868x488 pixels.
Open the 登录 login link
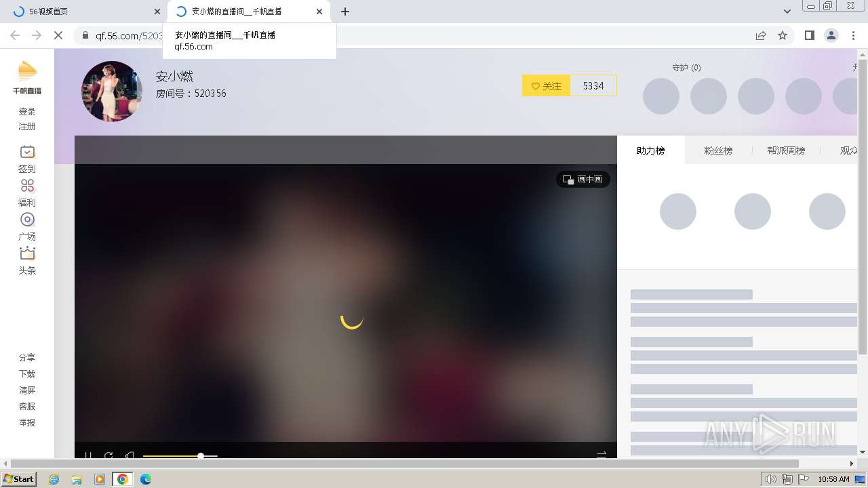[x=27, y=111]
